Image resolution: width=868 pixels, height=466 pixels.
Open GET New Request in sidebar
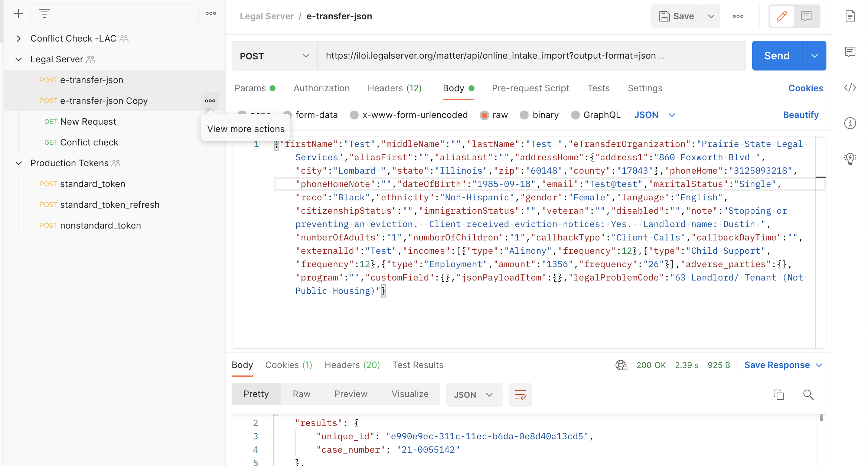(114, 122)
